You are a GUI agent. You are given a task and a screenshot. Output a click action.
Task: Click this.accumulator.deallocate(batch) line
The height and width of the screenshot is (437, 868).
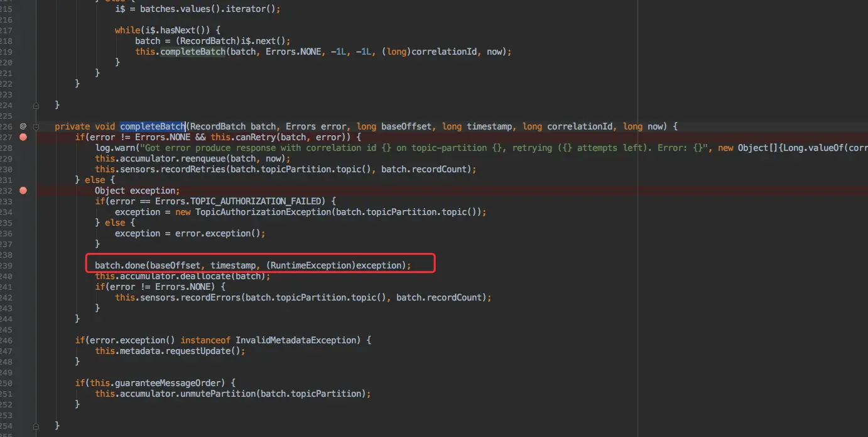pyautogui.click(x=182, y=276)
